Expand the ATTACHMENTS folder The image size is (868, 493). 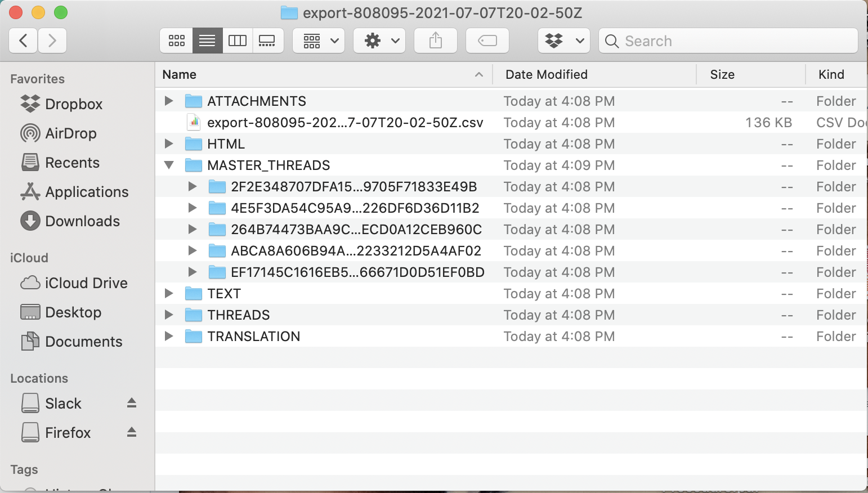[168, 101]
